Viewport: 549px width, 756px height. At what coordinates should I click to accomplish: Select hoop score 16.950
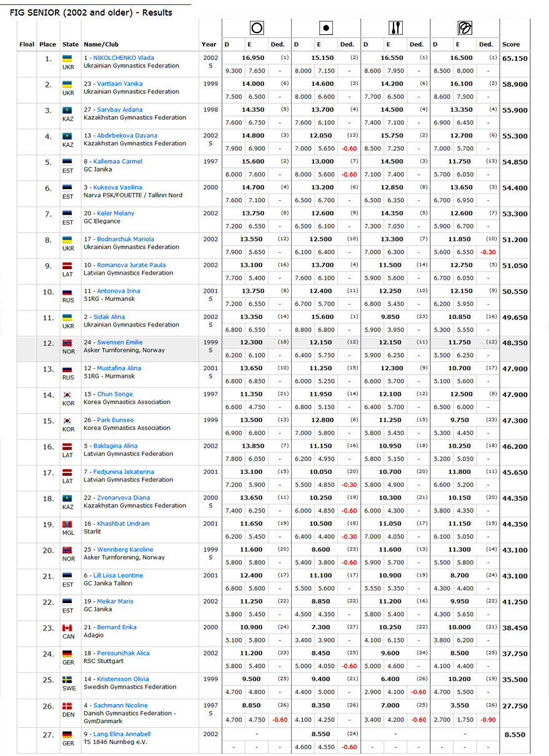coord(253,57)
